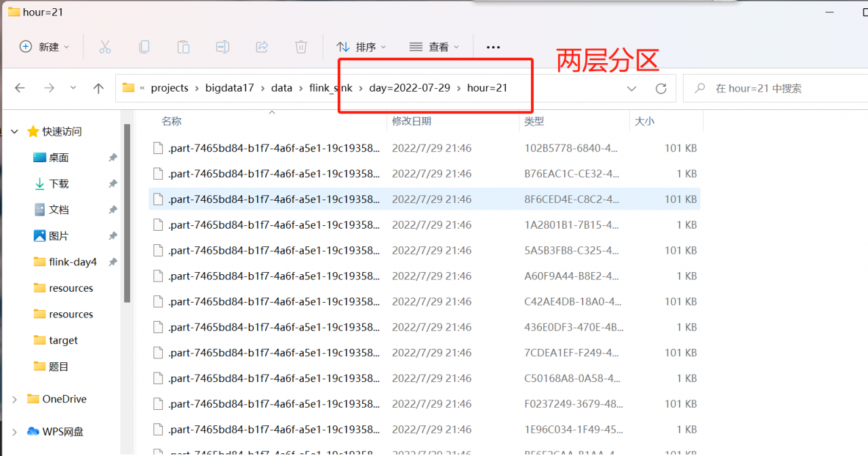868x456 pixels.
Task: Open Desktop (桌面) in Quick access
Action: (58, 157)
